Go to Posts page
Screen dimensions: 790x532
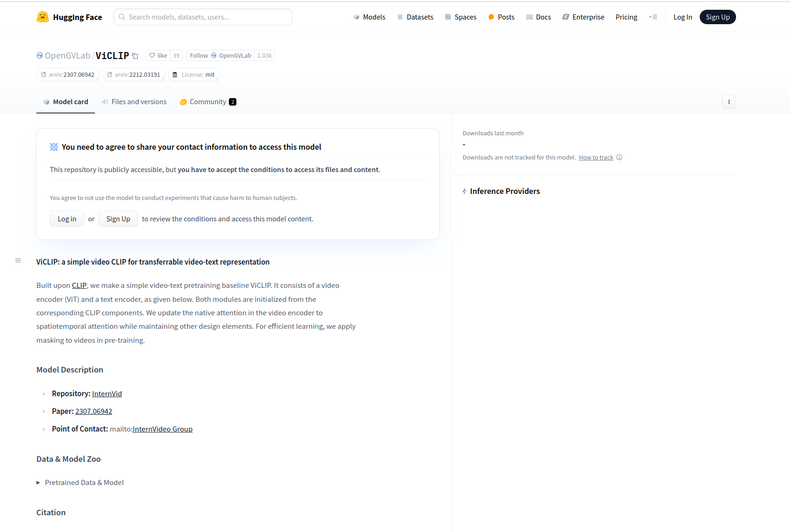pos(501,17)
